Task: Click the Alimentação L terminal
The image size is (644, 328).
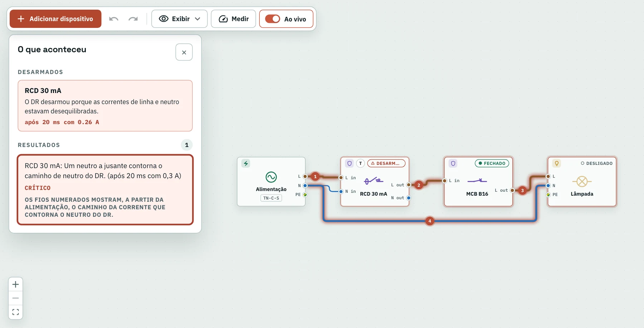Action: click(x=305, y=176)
